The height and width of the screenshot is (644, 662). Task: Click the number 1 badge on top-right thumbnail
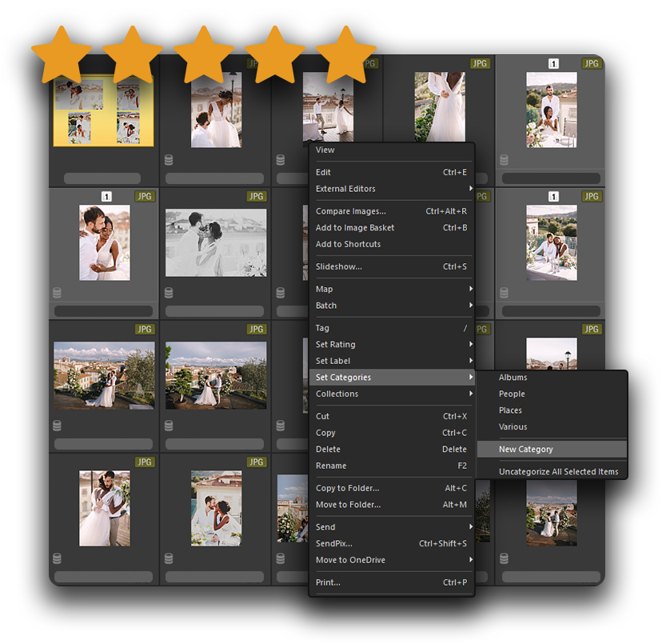coord(553,64)
